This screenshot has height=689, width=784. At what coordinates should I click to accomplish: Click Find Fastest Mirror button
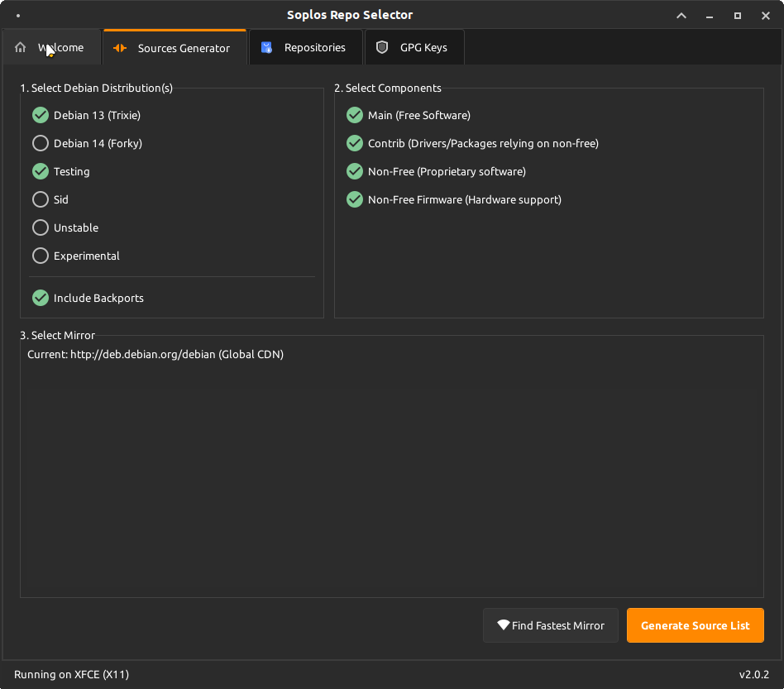(x=551, y=625)
